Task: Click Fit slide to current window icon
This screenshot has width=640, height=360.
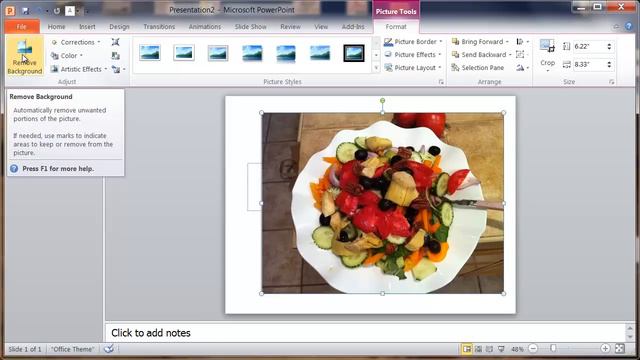Action: click(x=619, y=349)
